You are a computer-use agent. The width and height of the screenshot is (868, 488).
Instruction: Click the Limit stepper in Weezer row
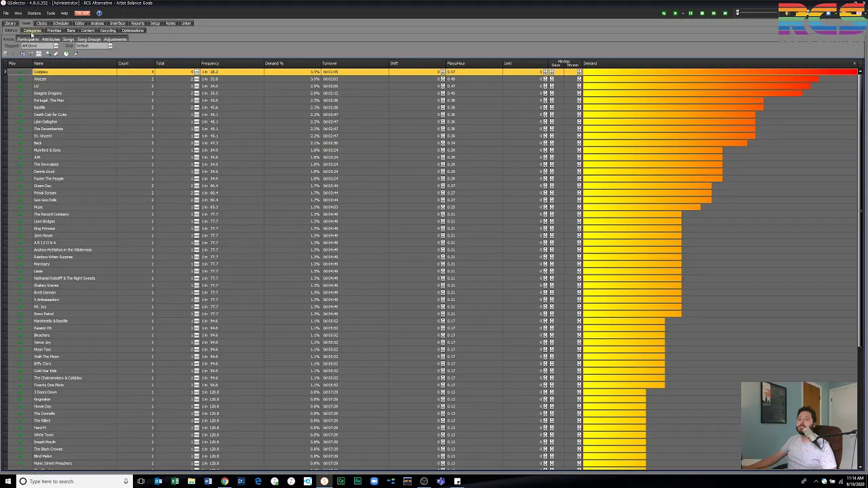coord(545,79)
